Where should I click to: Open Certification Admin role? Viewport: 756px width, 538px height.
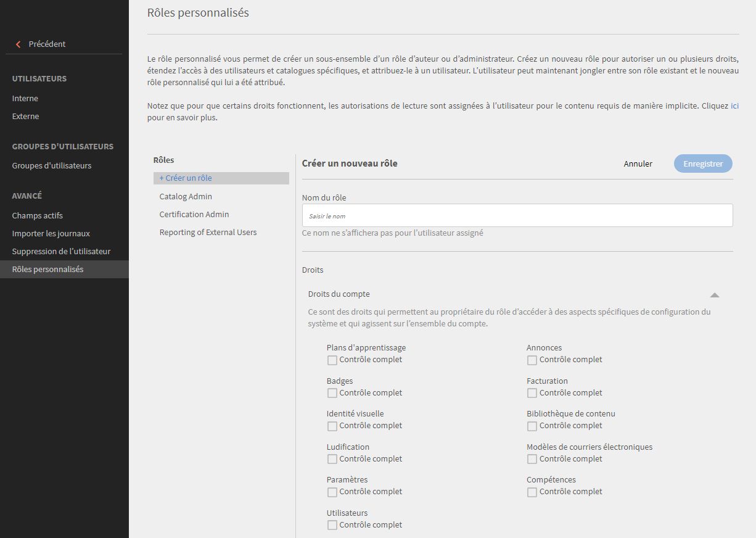point(194,214)
